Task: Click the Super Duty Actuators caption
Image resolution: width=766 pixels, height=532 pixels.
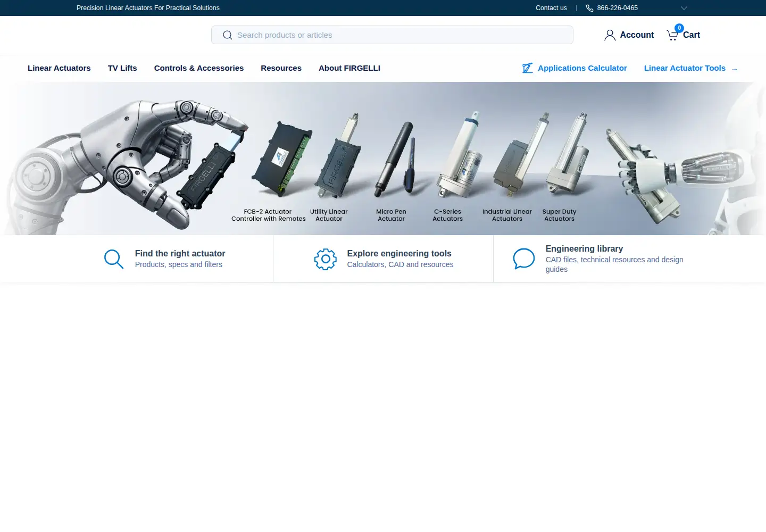Action: [559, 215]
